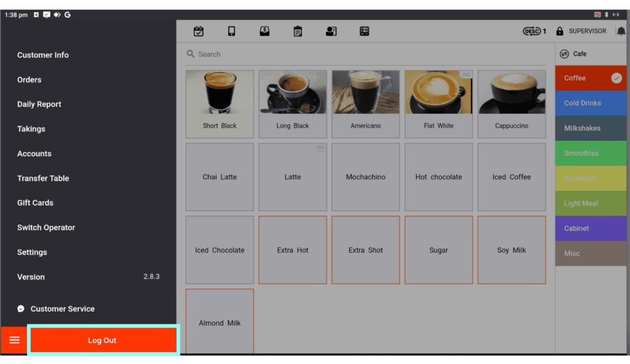Click the hamburger menu icon

tap(14, 340)
